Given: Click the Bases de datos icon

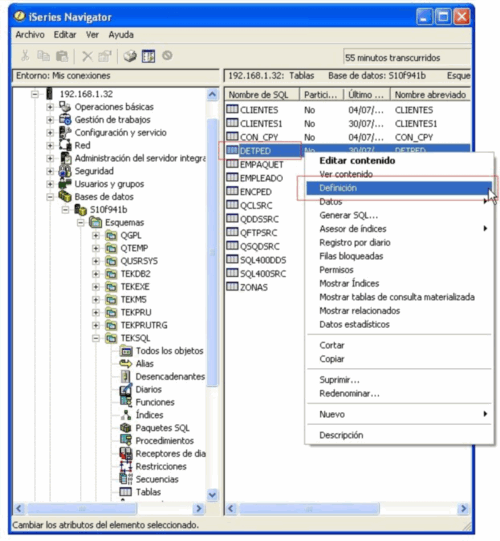Looking at the screenshot, I should tap(65, 196).
